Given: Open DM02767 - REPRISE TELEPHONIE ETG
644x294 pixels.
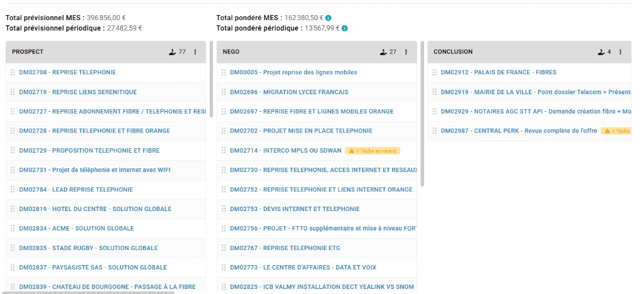Looking at the screenshot, I should pyautogui.click(x=285, y=248).
